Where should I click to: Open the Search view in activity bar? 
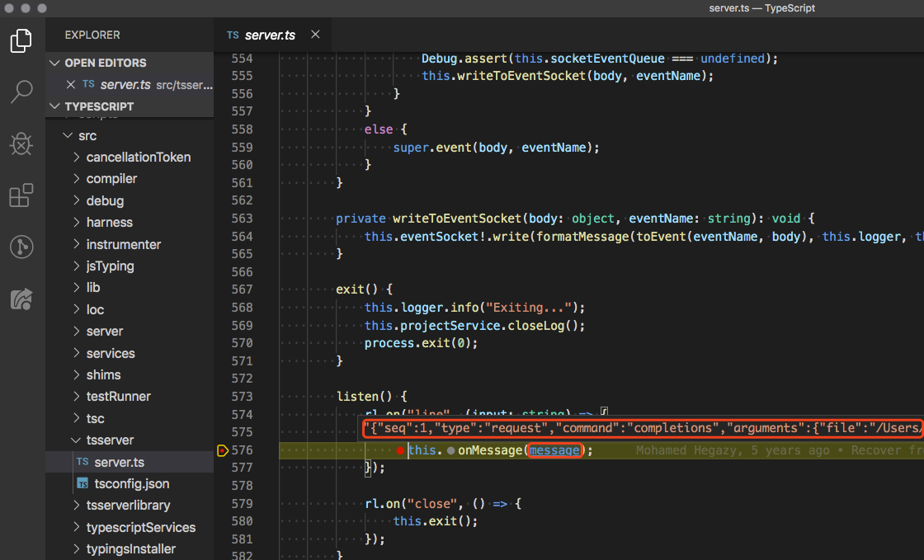[x=21, y=92]
